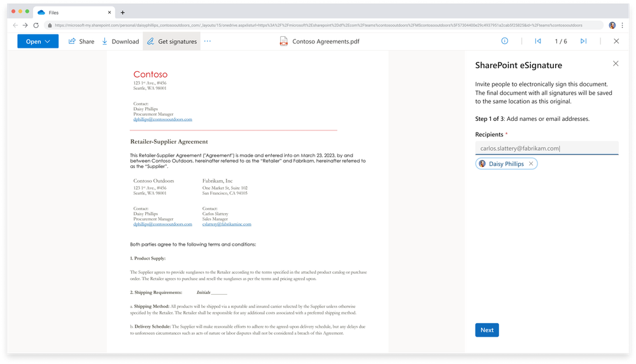Image resolution: width=636 pixels, height=364 pixels.
Task: Jump to last page icon
Action: point(583,41)
